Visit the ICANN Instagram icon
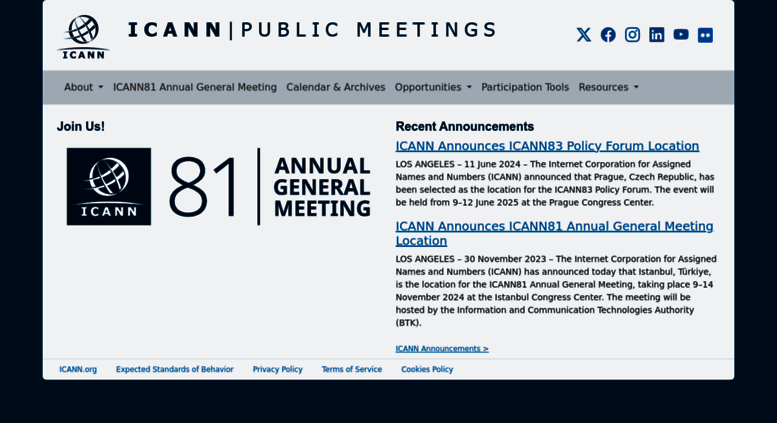 tap(632, 35)
